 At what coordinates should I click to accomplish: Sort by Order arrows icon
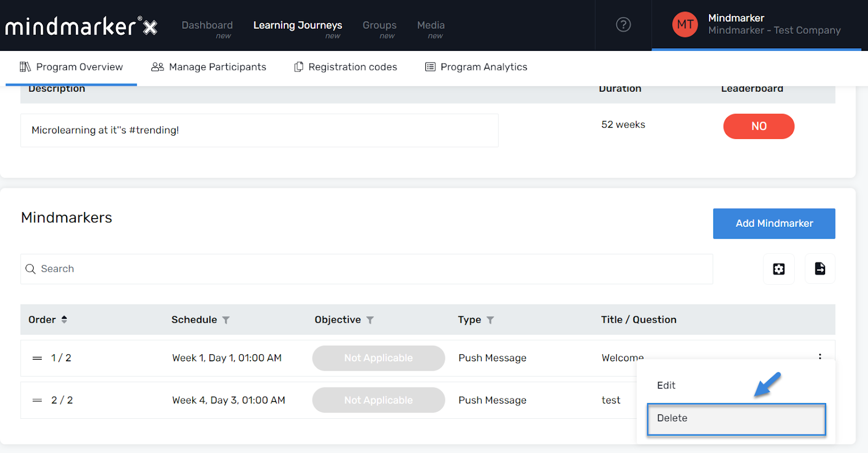pyautogui.click(x=64, y=320)
